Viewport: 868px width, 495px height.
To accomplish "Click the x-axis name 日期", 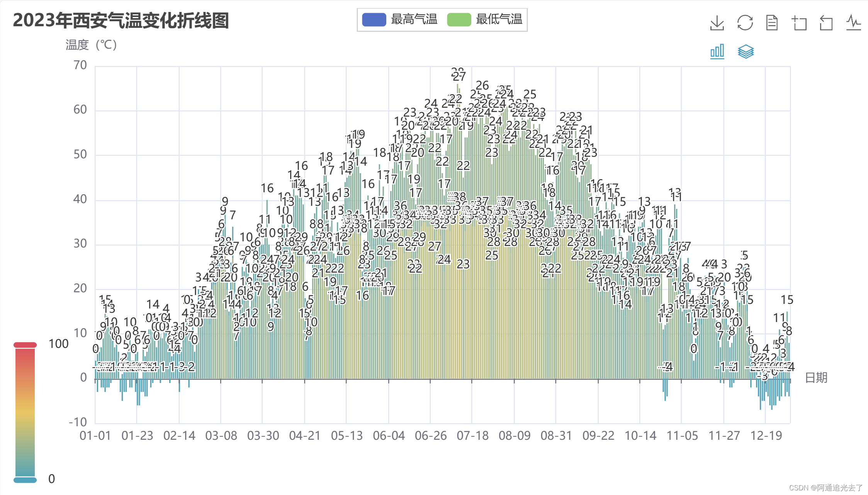I will pyautogui.click(x=816, y=378).
